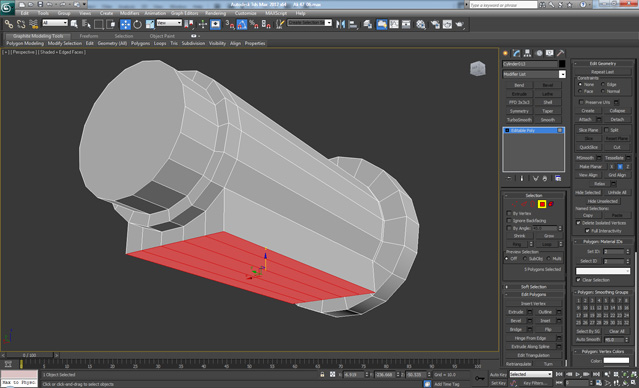Open the selection filter All dropdown
639x388 pixels.
click(x=55, y=23)
